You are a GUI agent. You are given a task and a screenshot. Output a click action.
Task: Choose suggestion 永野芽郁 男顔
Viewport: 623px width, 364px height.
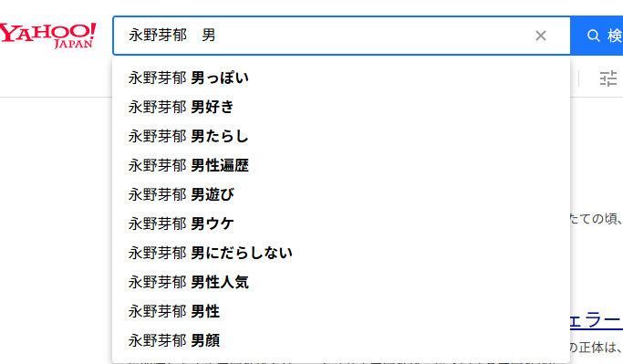[341, 340]
